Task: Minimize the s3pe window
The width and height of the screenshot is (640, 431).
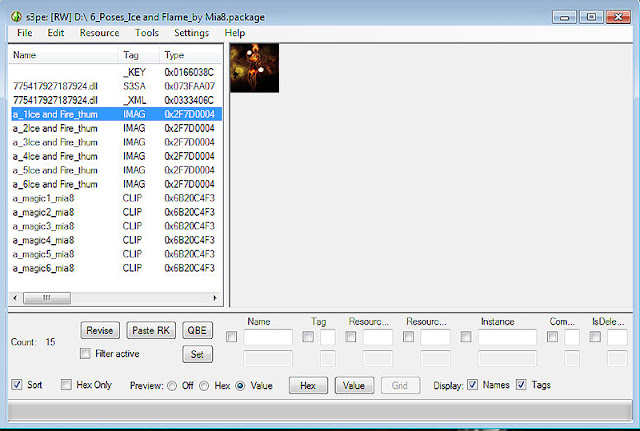Action: pos(564,17)
